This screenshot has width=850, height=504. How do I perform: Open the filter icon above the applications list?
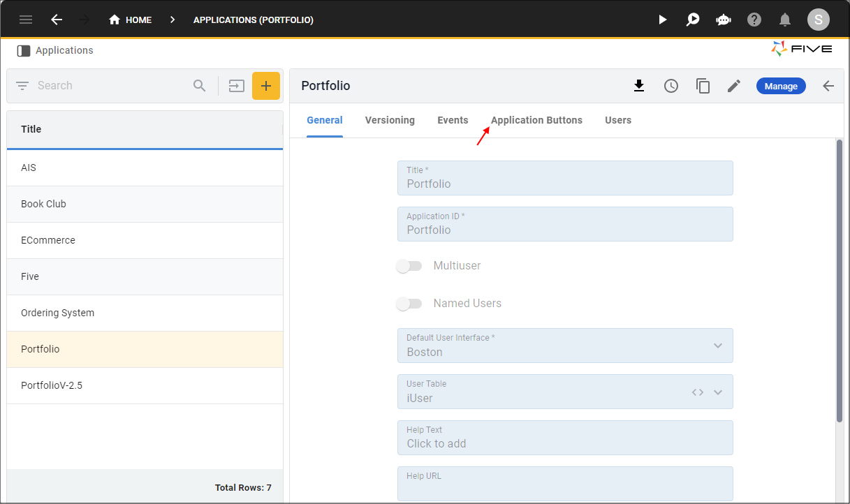point(22,85)
